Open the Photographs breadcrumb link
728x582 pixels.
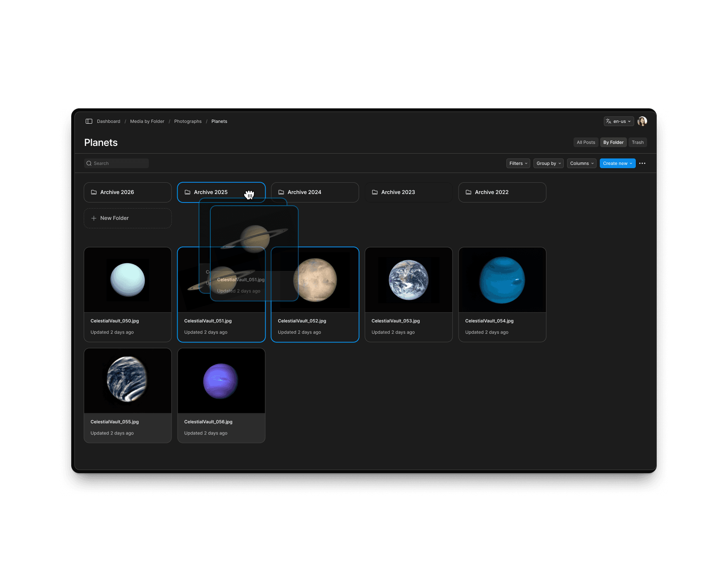click(x=188, y=121)
